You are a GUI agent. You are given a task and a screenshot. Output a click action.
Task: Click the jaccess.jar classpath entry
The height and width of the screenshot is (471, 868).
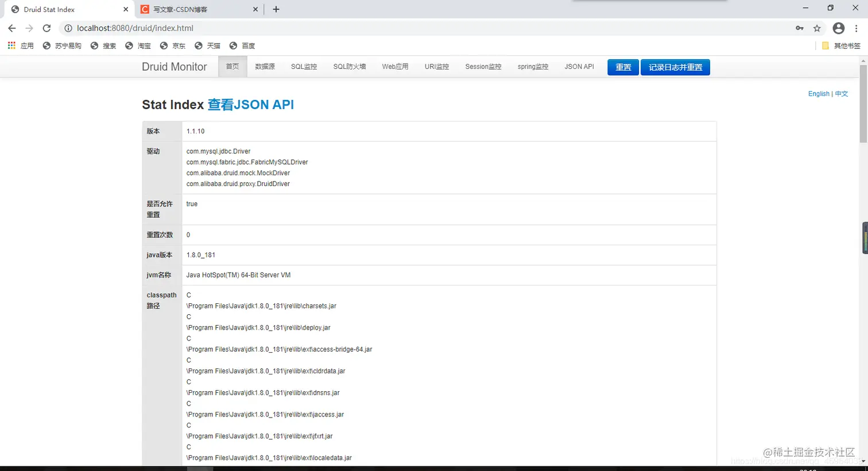pyautogui.click(x=265, y=415)
